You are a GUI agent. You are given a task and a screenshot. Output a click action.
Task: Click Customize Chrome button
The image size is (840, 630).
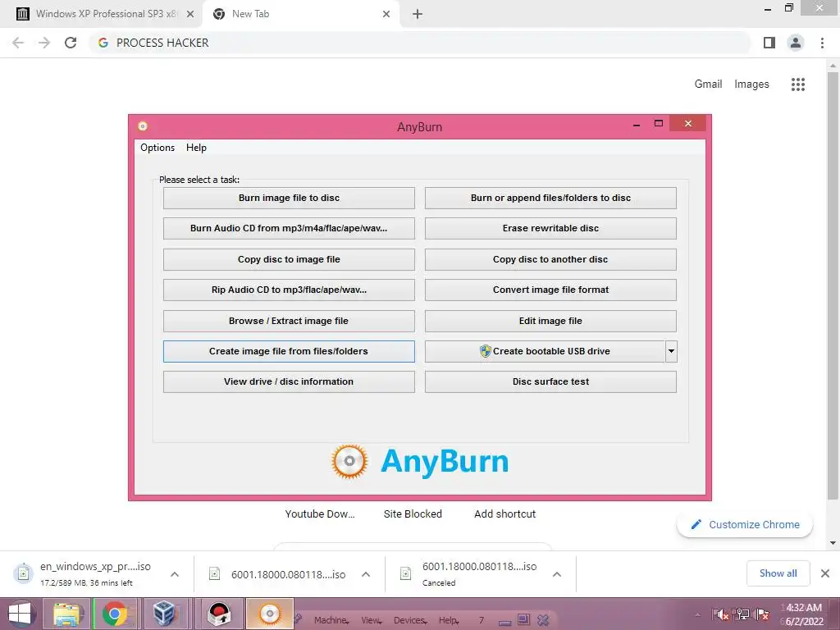point(745,525)
